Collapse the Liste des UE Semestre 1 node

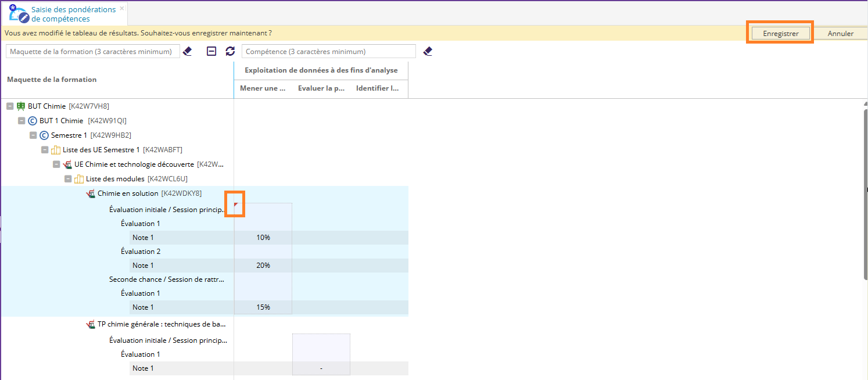[45, 150]
